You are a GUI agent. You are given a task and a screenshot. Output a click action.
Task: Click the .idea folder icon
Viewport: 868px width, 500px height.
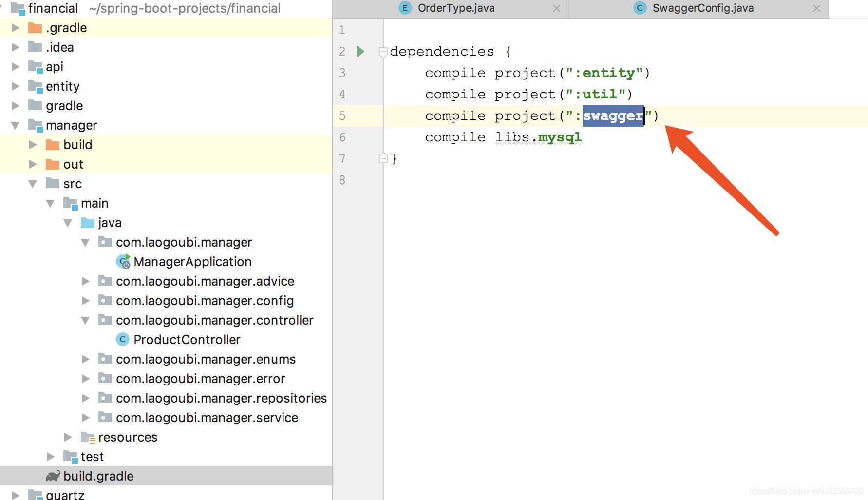click(x=35, y=47)
